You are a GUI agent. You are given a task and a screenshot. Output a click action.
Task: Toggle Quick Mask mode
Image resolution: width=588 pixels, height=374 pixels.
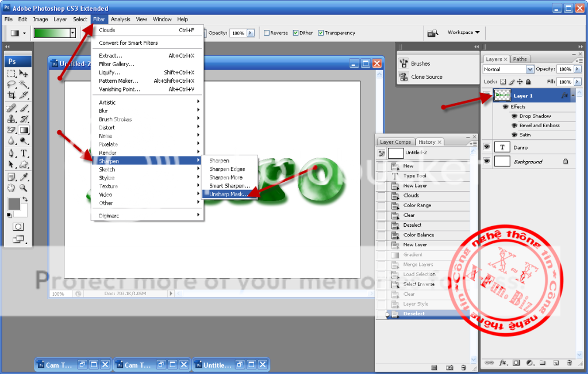18,227
